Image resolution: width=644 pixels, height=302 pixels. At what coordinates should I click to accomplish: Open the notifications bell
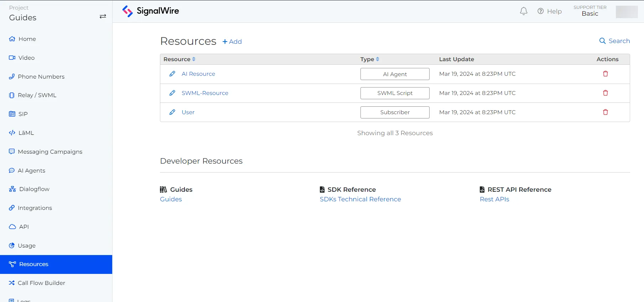(524, 11)
